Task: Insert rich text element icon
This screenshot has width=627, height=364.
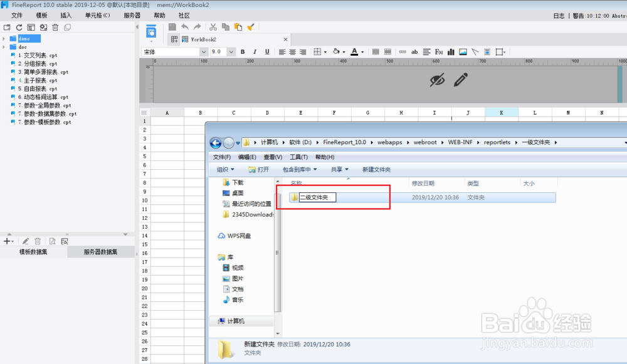Action: (426, 52)
